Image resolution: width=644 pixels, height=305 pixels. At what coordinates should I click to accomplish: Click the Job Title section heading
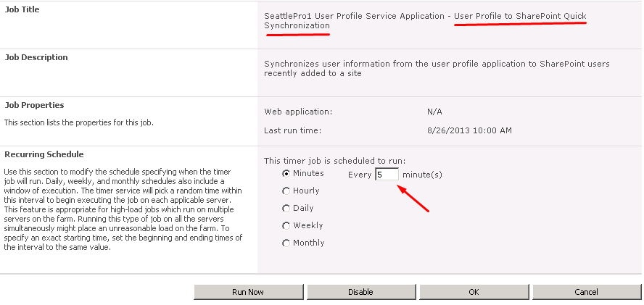point(22,9)
